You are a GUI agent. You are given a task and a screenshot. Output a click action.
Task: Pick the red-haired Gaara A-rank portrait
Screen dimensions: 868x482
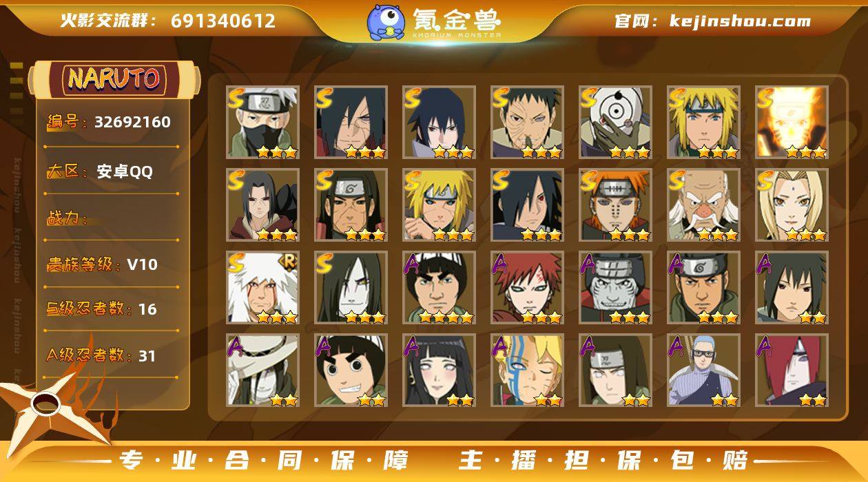pos(527,288)
